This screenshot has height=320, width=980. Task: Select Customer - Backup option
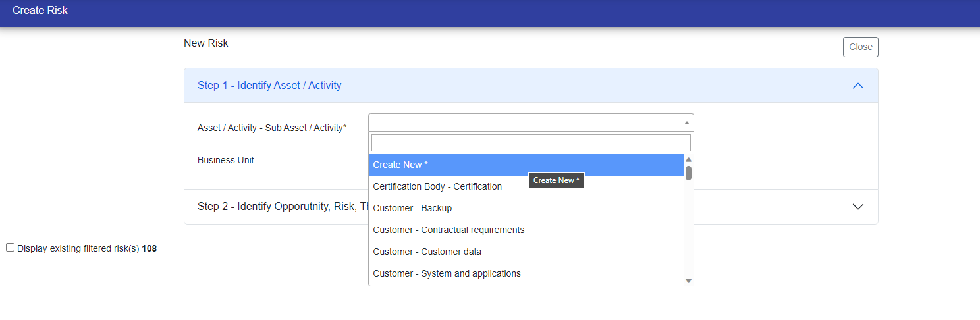[x=412, y=209]
